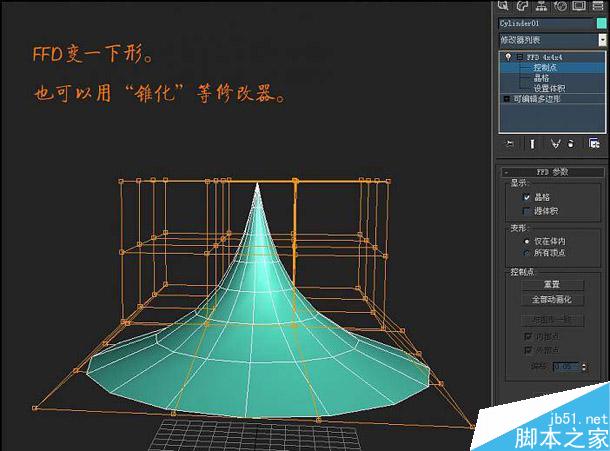Collapse the FFD 4x4x4 modifier tree

[x=519, y=57]
